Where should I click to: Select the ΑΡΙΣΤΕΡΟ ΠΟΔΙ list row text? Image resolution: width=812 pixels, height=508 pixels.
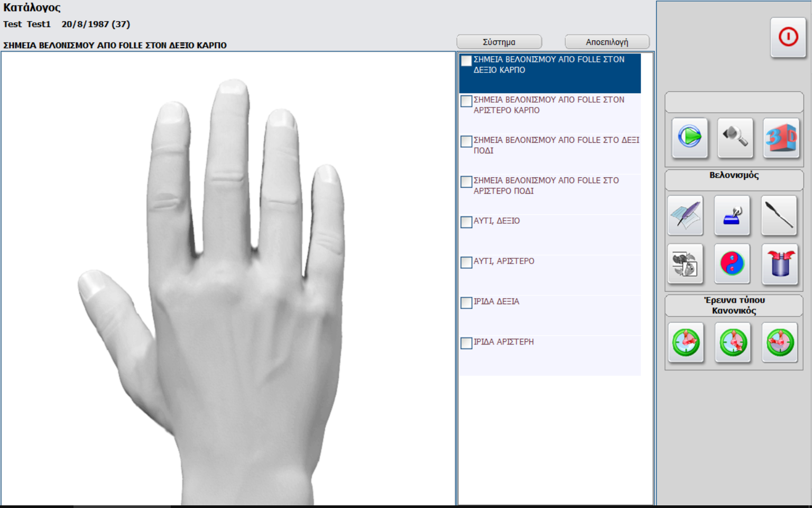pyautogui.click(x=546, y=186)
